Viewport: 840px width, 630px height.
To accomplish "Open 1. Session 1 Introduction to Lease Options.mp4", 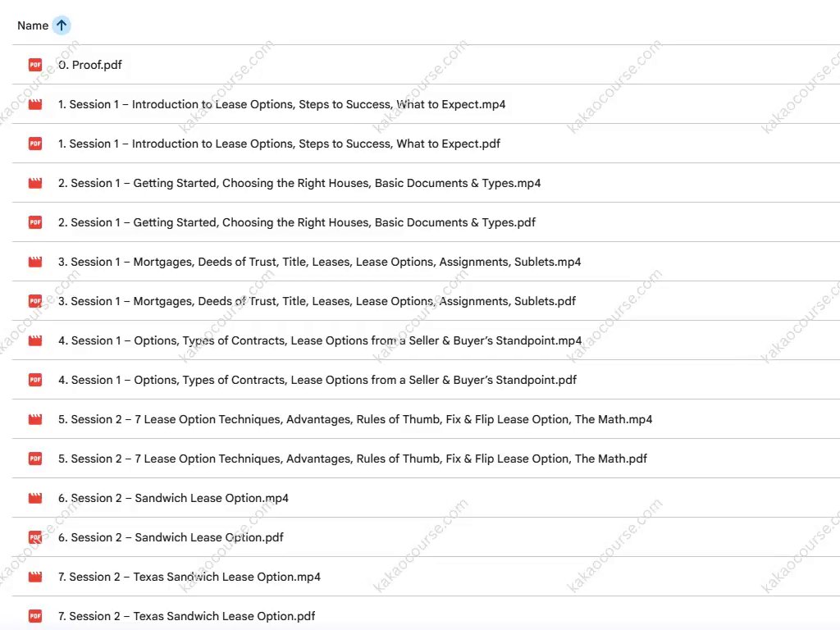I will click(282, 104).
